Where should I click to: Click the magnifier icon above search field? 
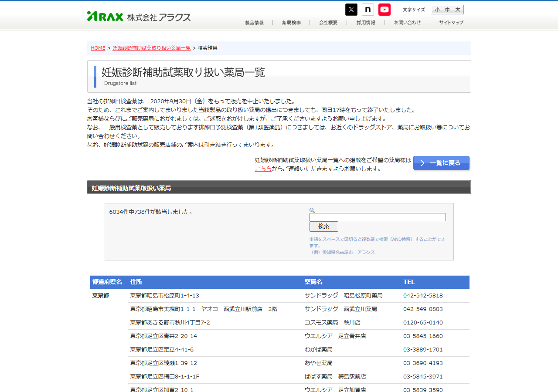click(312, 210)
